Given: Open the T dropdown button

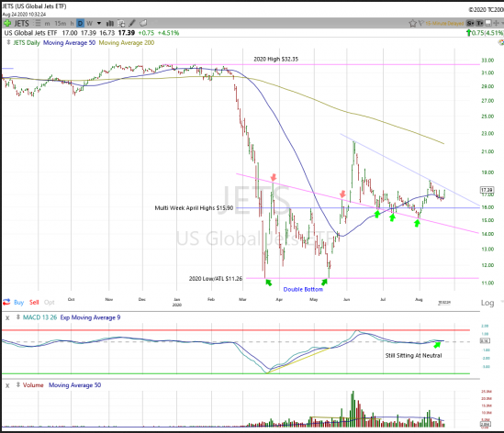Looking at the screenshot, I should coord(479,23).
